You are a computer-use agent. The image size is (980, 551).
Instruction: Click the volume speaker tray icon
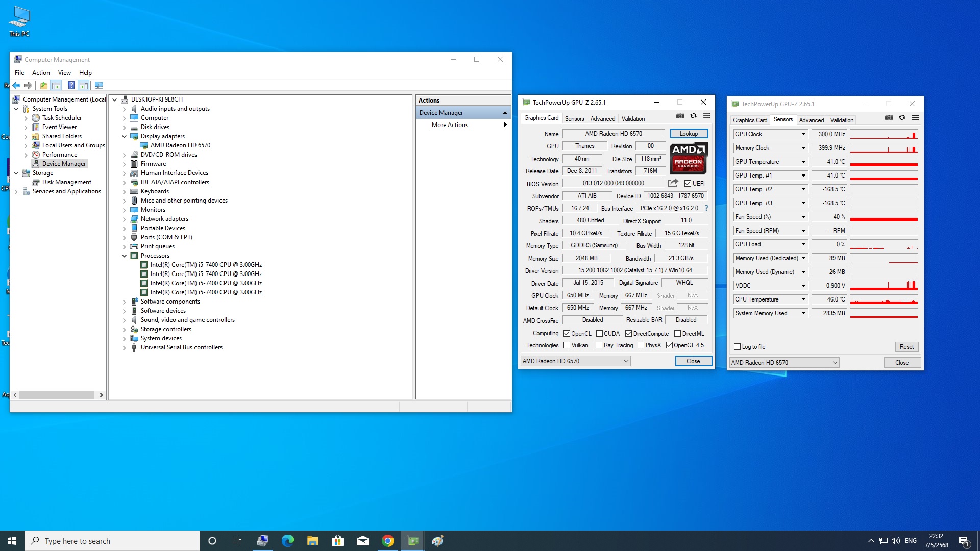pos(896,541)
